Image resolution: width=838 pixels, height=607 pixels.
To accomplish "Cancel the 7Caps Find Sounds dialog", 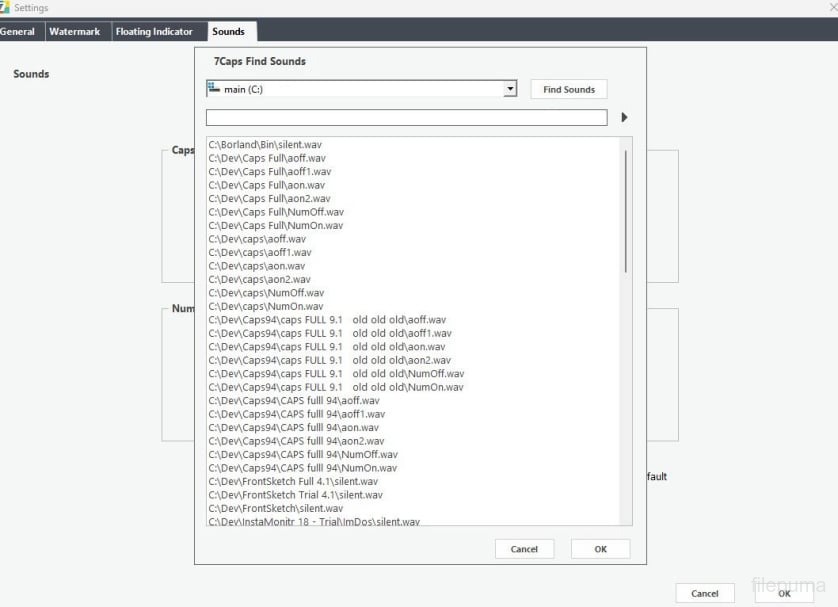I will pos(524,549).
